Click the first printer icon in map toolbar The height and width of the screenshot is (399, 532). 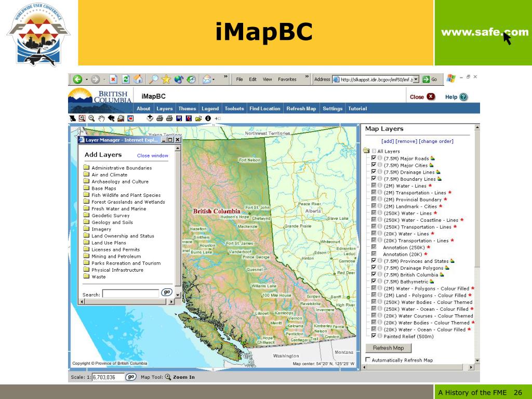[x=159, y=118]
